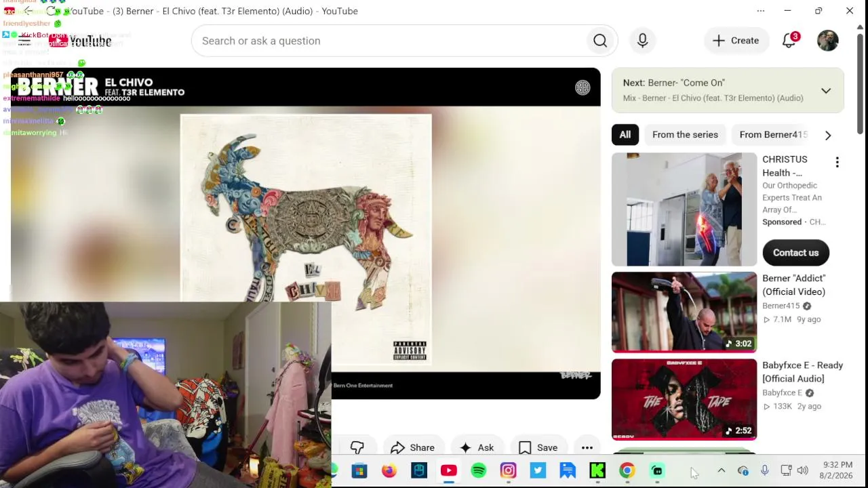Select the From the series chip
Screen dimensions: 868x488
[x=685, y=134]
